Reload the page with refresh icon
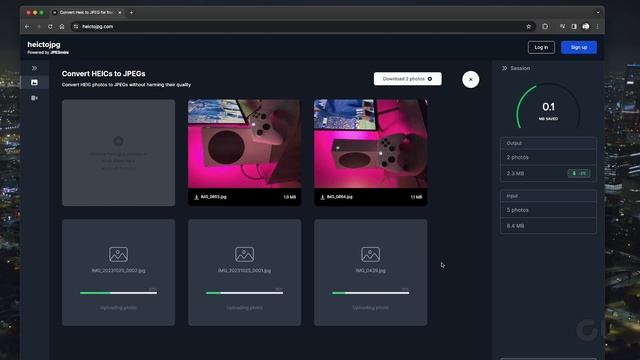The height and width of the screenshot is (360, 640). [x=50, y=27]
